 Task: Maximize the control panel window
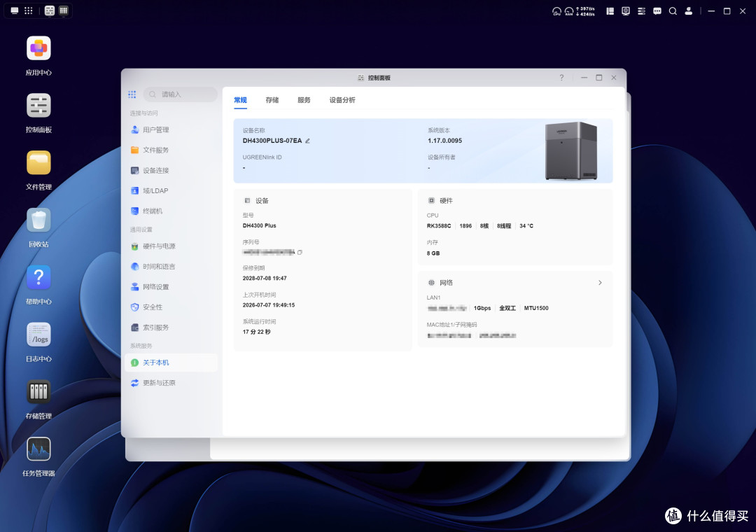(598, 78)
